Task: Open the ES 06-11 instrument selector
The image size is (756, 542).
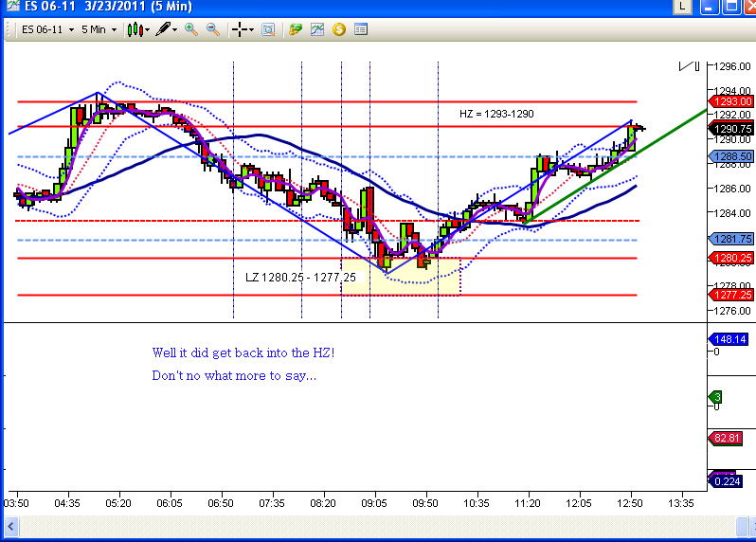Action: point(47,30)
